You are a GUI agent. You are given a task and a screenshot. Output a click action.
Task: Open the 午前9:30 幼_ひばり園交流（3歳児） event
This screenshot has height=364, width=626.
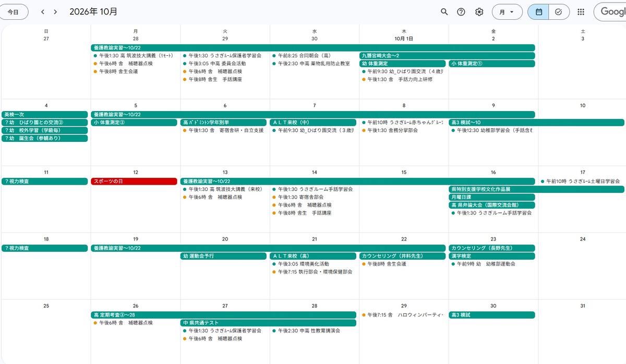pos(313,130)
